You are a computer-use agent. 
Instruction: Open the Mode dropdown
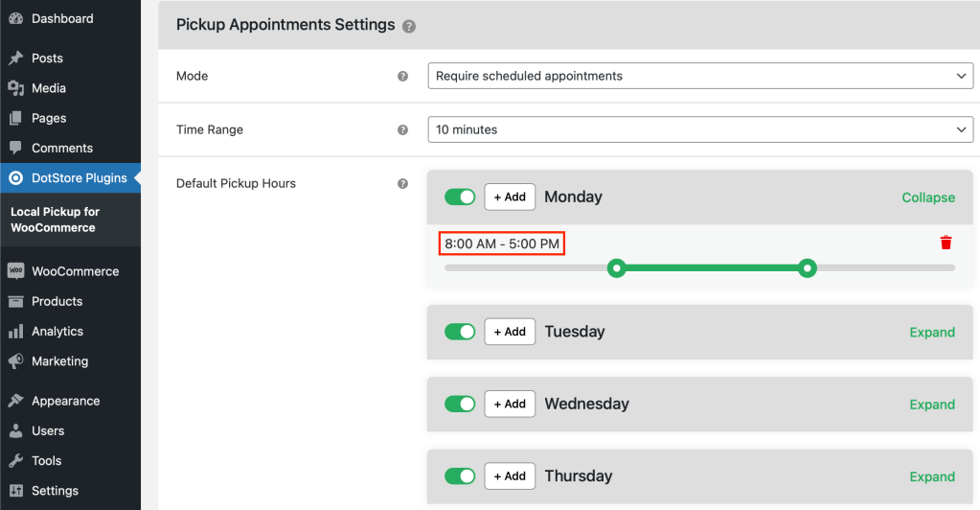pos(700,76)
